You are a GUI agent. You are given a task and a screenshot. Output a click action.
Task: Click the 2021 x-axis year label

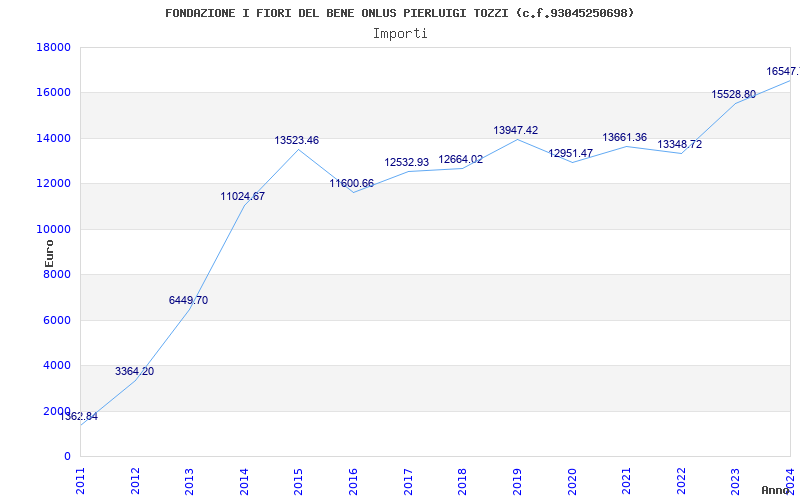coord(626,481)
